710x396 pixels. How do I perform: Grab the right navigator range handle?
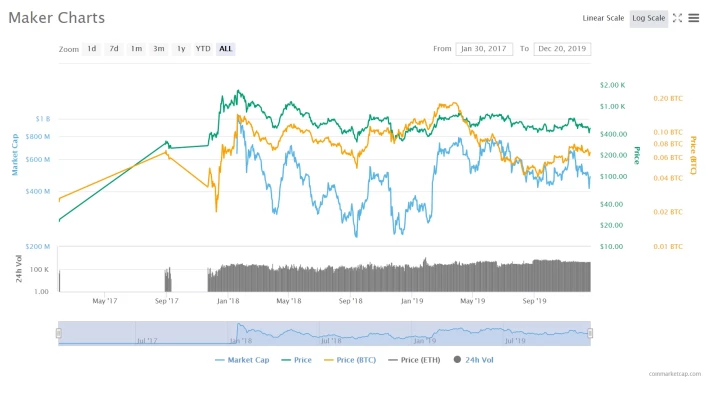(x=590, y=334)
